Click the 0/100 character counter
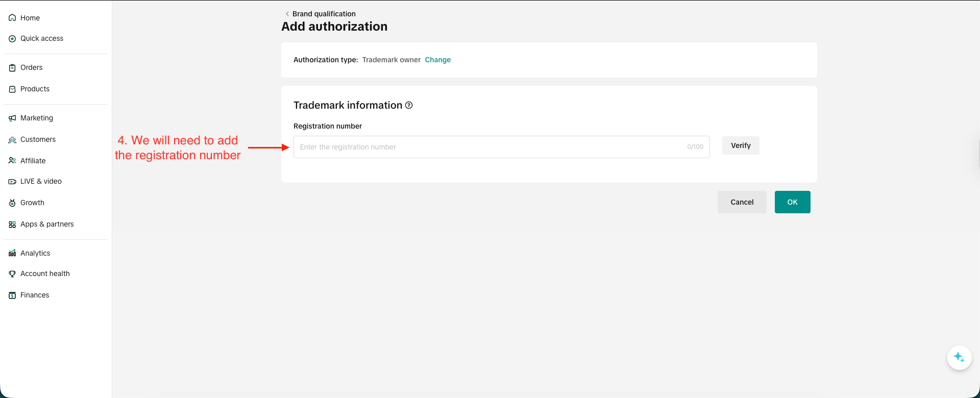This screenshot has width=980, height=398. (x=695, y=147)
